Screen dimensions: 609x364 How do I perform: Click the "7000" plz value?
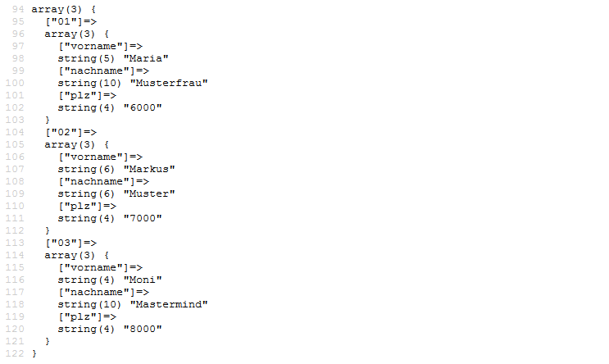click(143, 218)
